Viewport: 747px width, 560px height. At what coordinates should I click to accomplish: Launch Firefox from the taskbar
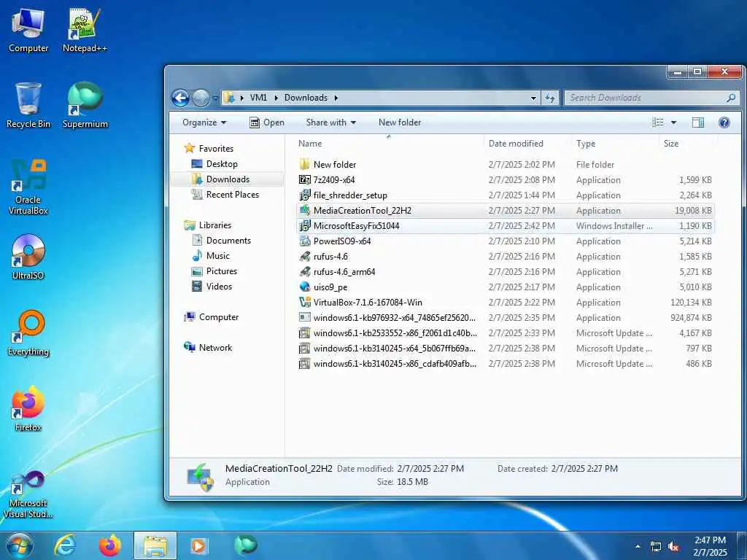[109, 545]
